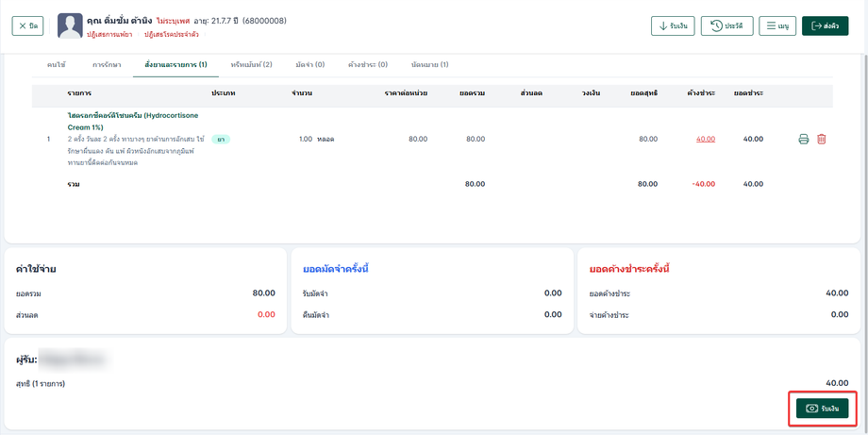868x435 pixels.
Task: Click the -40.00 value in the รวม row
Action: (x=703, y=184)
